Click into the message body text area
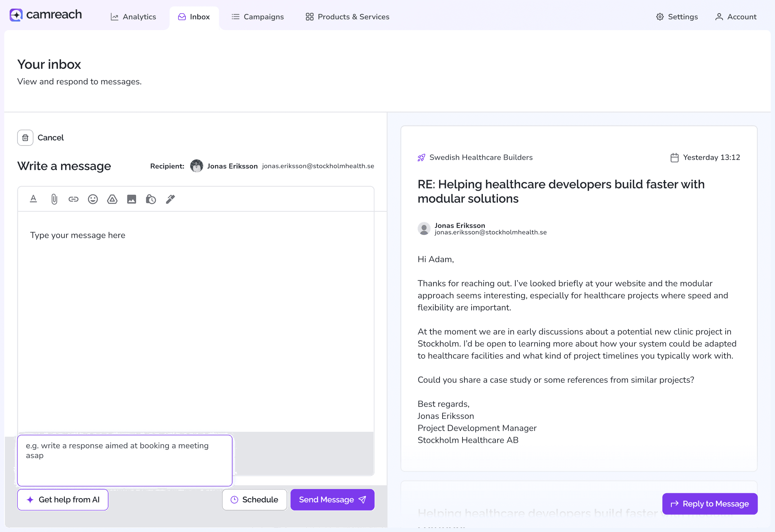 coord(196,320)
